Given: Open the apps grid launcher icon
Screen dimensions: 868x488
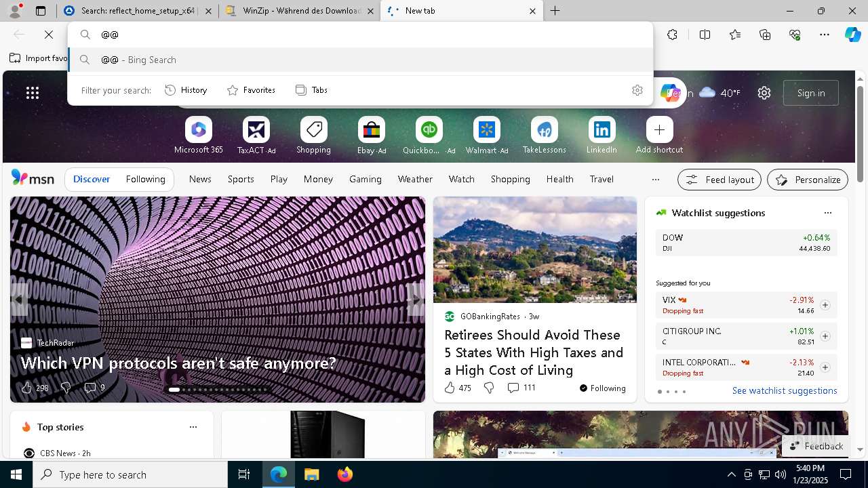Looking at the screenshot, I should 33,93.
